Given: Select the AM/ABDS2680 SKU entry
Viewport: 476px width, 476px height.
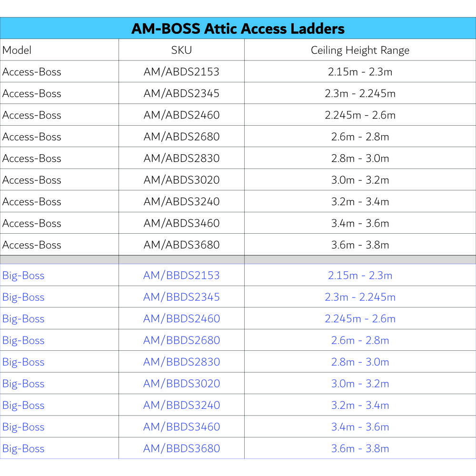Looking at the screenshot, I should point(181,137).
